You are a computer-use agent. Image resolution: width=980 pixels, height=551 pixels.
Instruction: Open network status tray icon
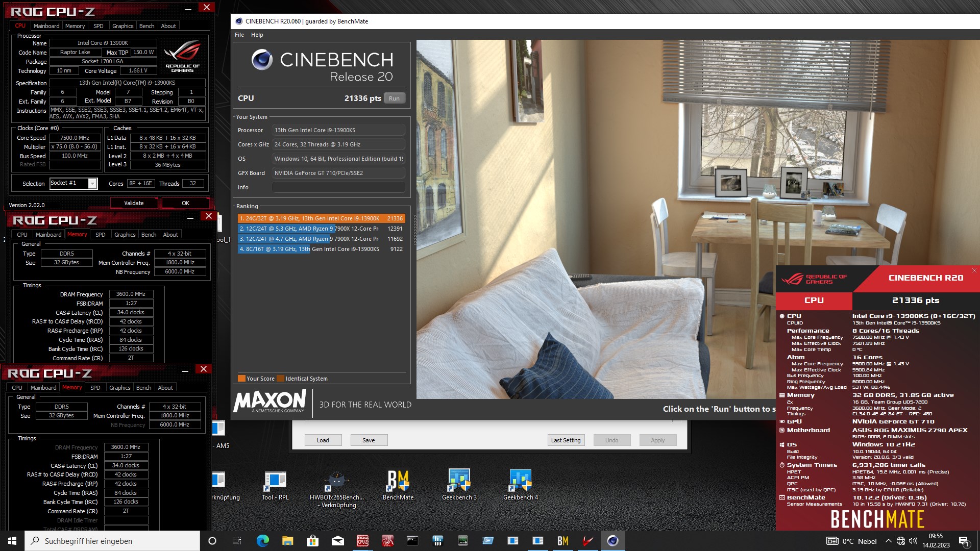(x=901, y=541)
